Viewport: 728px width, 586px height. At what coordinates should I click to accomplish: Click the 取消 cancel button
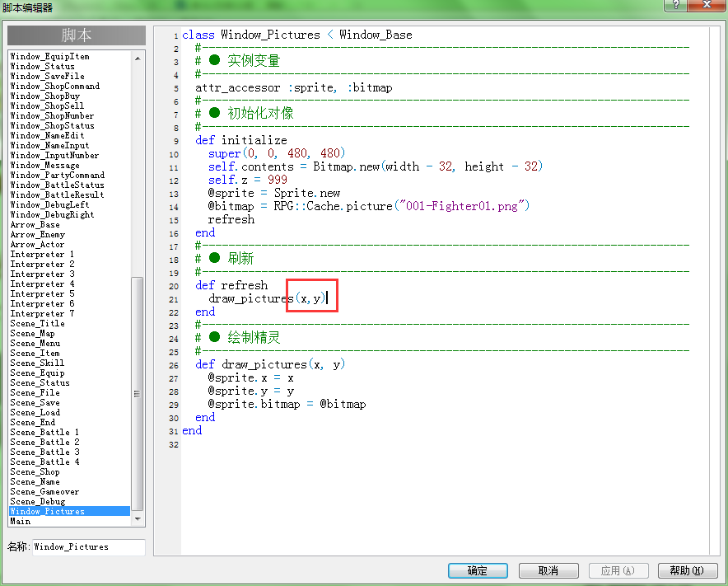click(548, 570)
